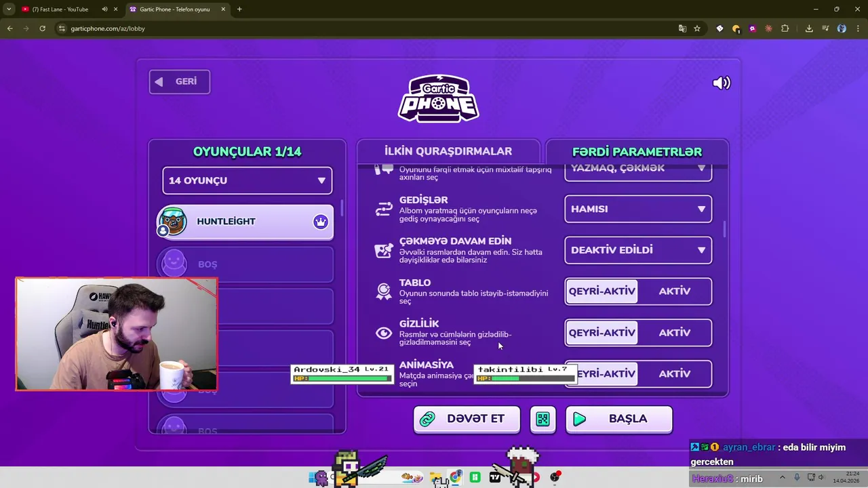The height and width of the screenshot is (488, 868).
Task: Open the TradingView icon in taskbar
Action: pos(495,477)
